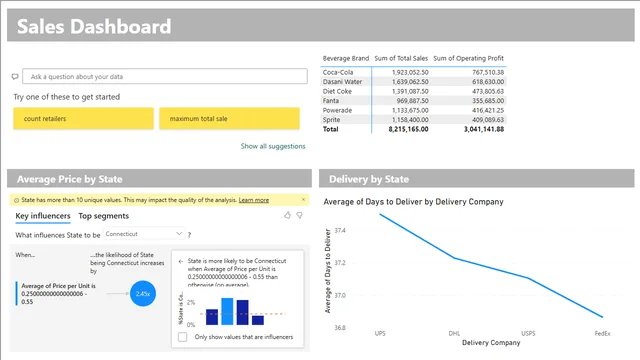
Task: Open the Connecticut state dropdown
Action: [x=144, y=233]
